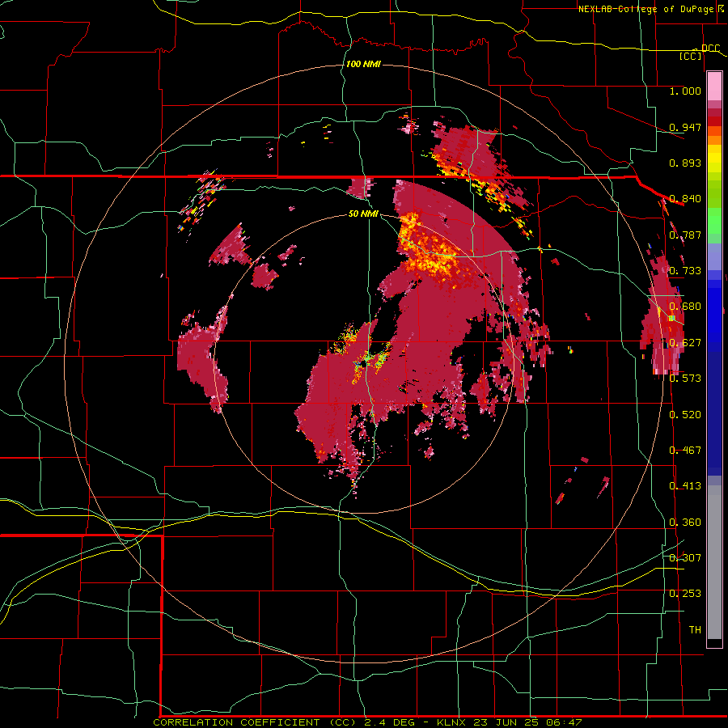The width and height of the screenshot is (728, 728).
Task: Pick the light pink top color bar segment
Action: click(714, 87)
